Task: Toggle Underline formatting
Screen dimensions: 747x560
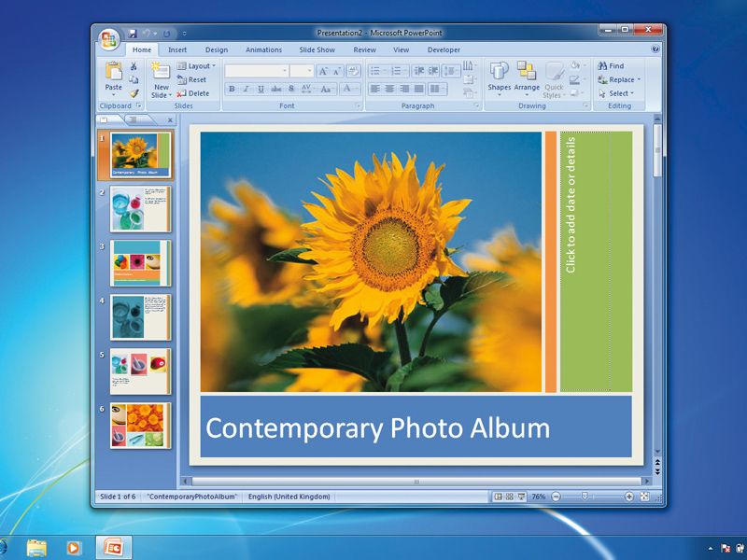Action: (261, 90)
